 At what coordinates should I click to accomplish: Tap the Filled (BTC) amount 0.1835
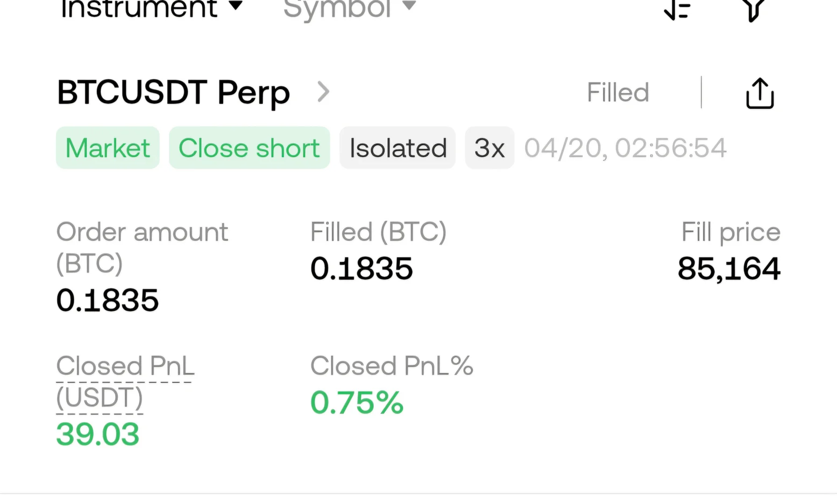362,269
